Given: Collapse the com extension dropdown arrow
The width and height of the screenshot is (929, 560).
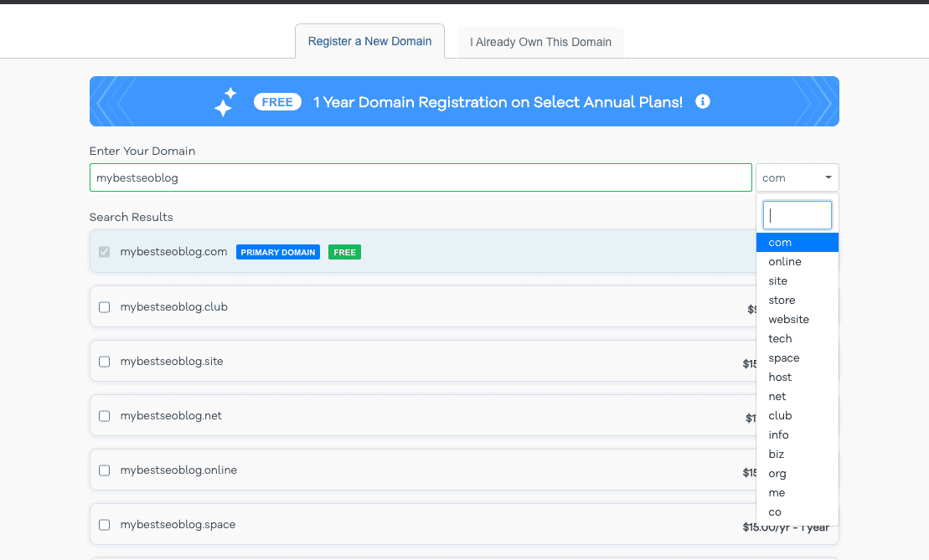Looking at the screenshot, I should [828, 177].
